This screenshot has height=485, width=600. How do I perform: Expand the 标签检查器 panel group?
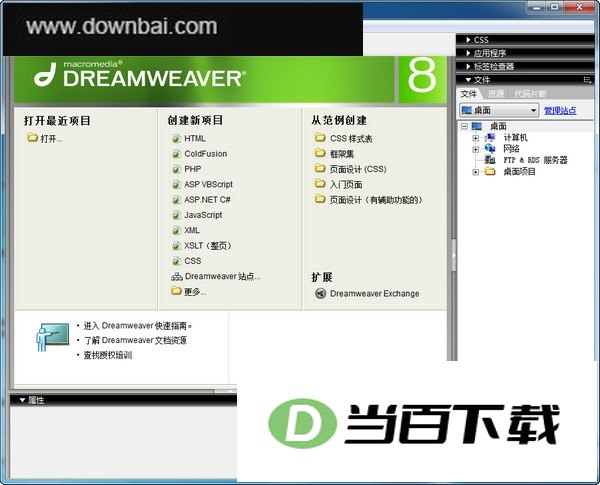pos(468,67)
